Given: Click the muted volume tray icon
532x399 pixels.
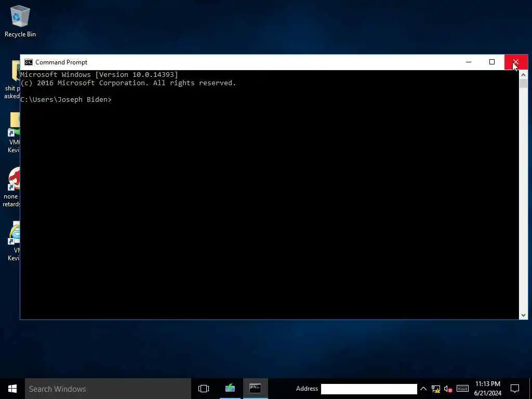Looking at the screenshot, I should (448, 389).
